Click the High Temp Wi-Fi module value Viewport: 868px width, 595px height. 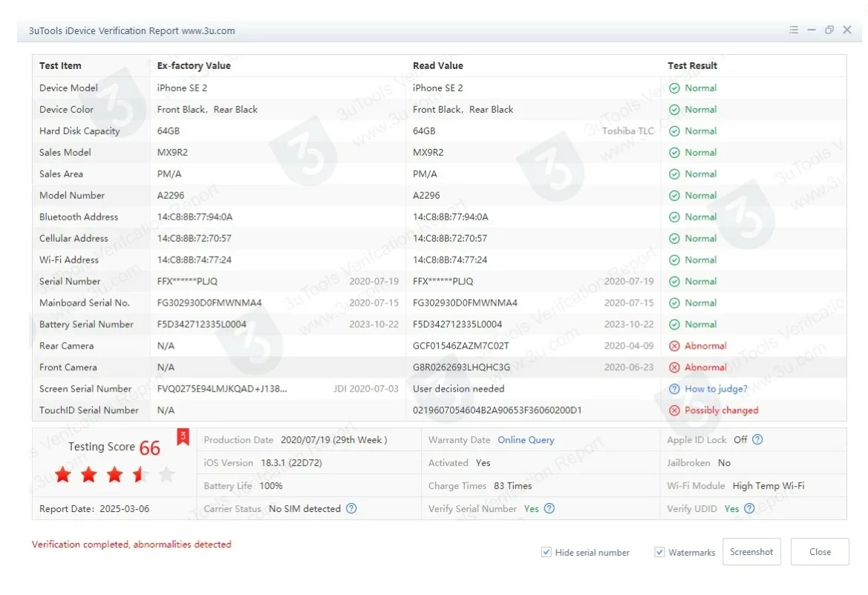[x=769, y=486]
